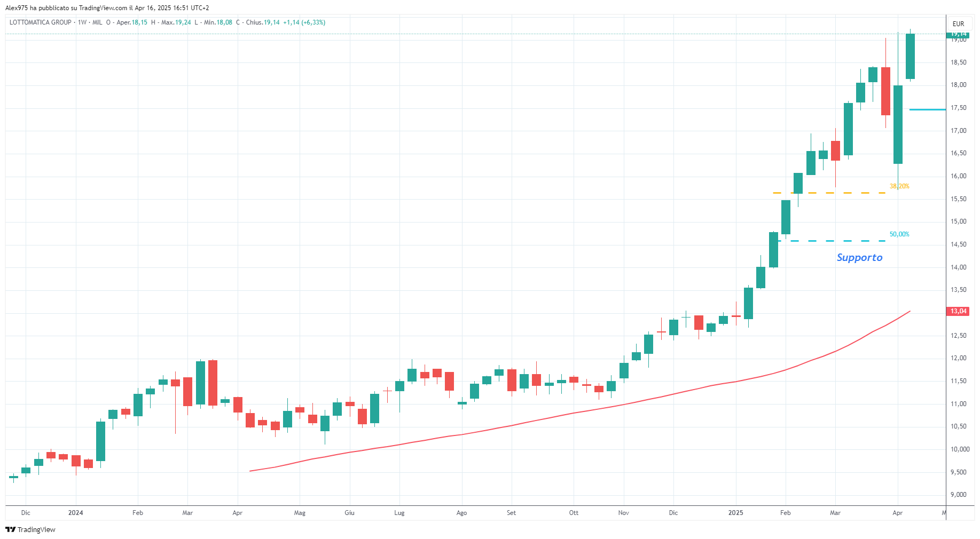Click the Min.18,08 low value

(218, 22)
